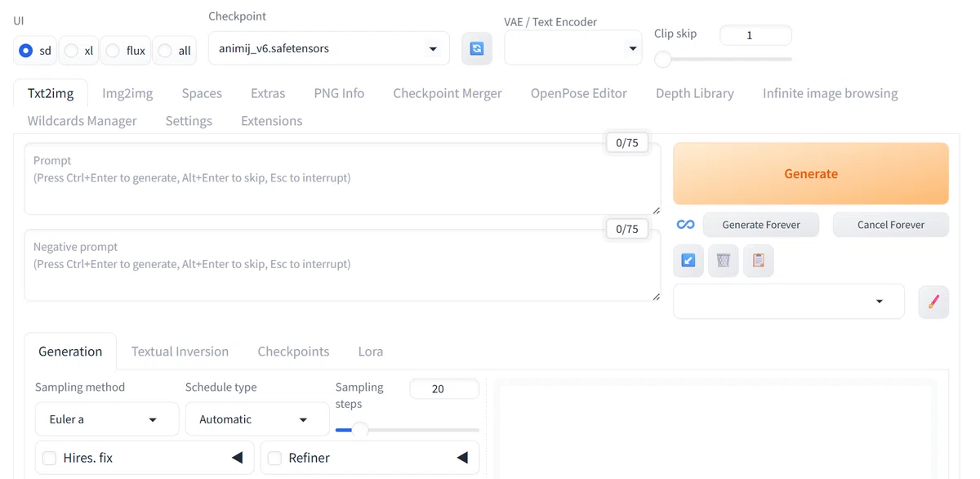Click the Clip skip number field
Image resolution: width=980 pixels, height=479 pixels.
coord(755,35)
